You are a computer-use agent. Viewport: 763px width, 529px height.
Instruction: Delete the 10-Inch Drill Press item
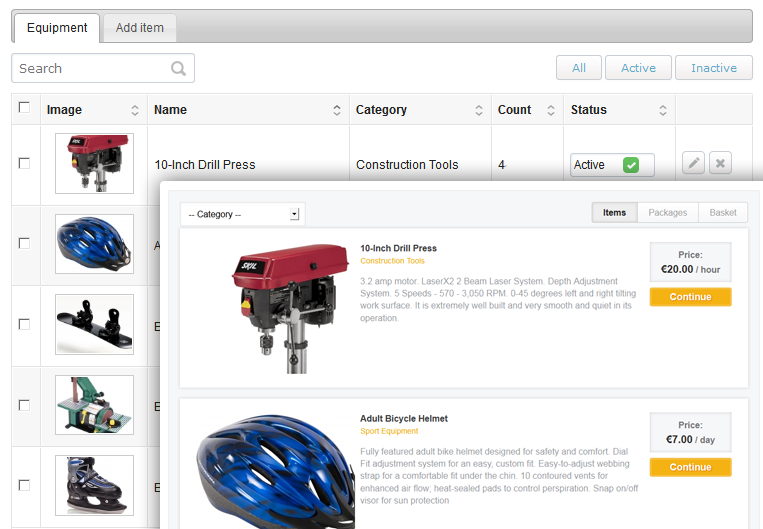[720, 163]
